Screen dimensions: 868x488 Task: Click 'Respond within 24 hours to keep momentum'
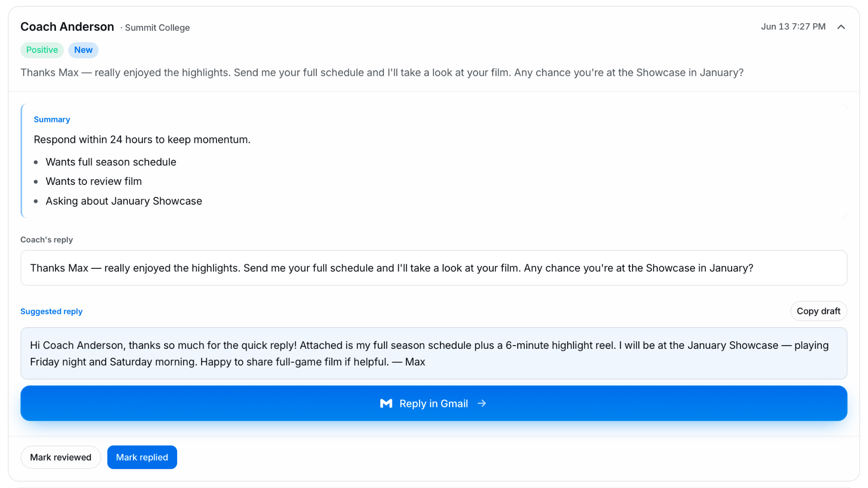[142, 140]
